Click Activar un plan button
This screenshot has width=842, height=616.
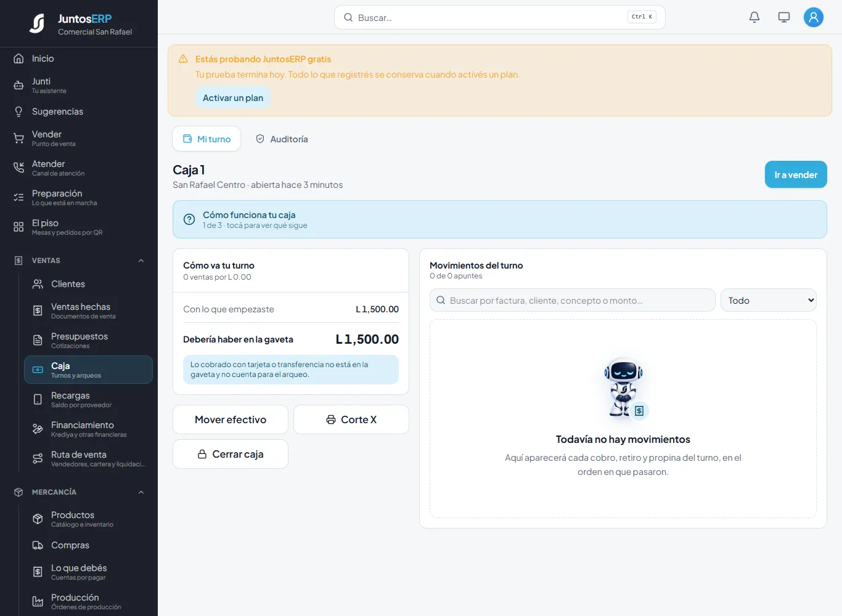click(x=233, y=98)
